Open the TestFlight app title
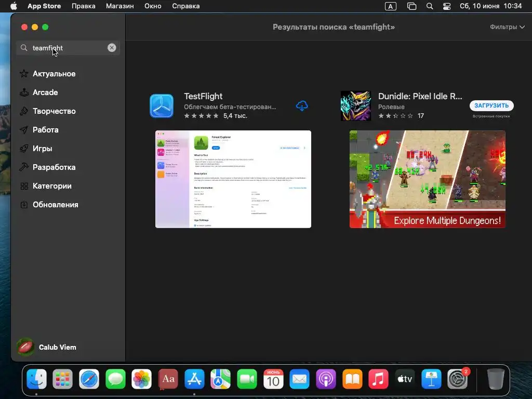The image size is (532, 399). [x=203, y=96]
